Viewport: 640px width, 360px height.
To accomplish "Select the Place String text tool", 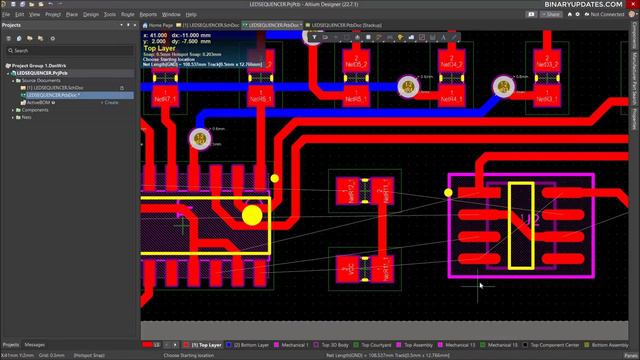I will click(x=443, y=37).
